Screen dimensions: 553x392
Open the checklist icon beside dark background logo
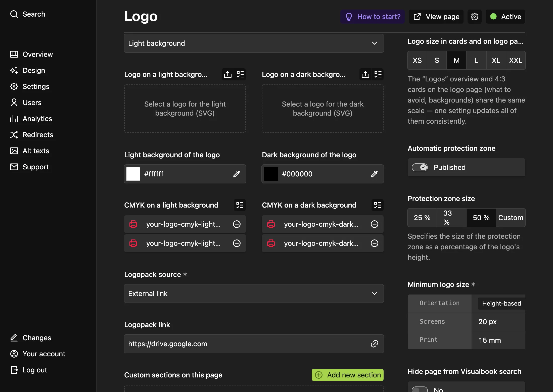point(378,74)
